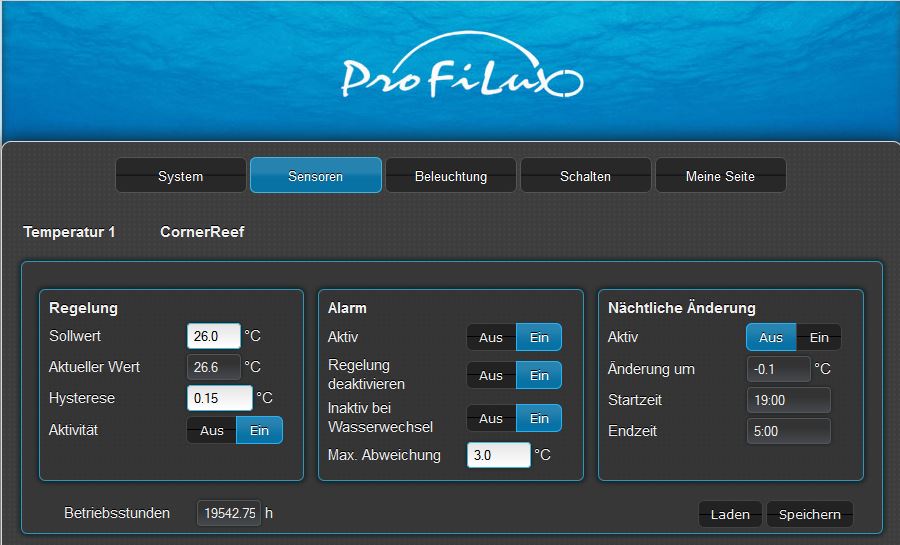Switch to the Sensoren tab
The height and width of the screenshot is (545, 900).
315,176
